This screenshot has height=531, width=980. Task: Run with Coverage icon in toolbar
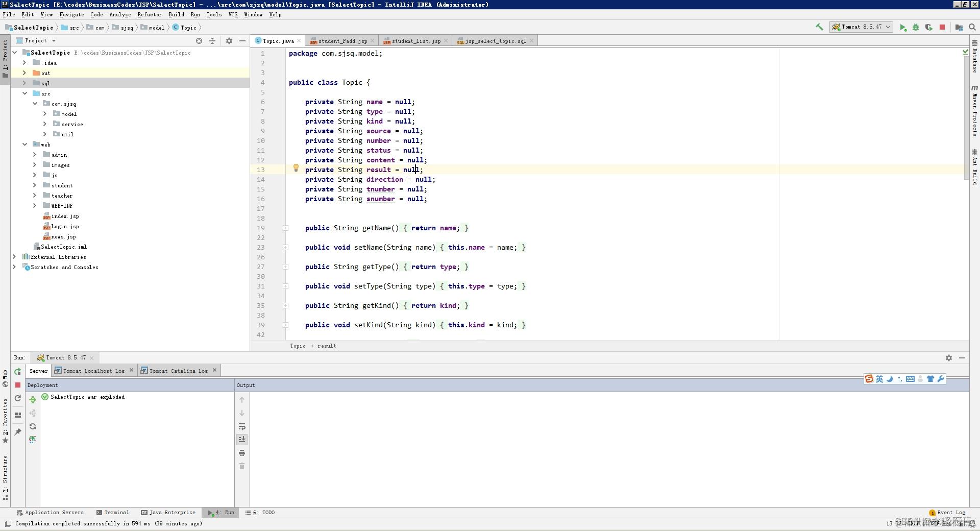[929, 27]
